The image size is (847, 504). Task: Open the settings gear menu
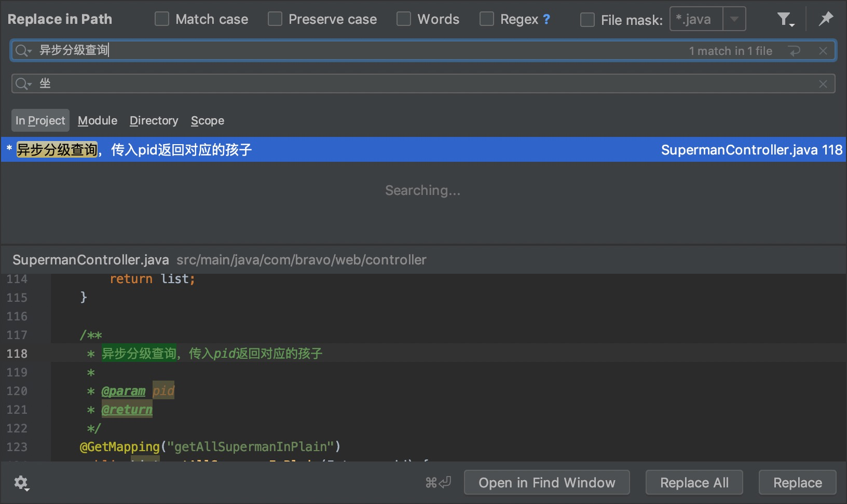point(21,483)
